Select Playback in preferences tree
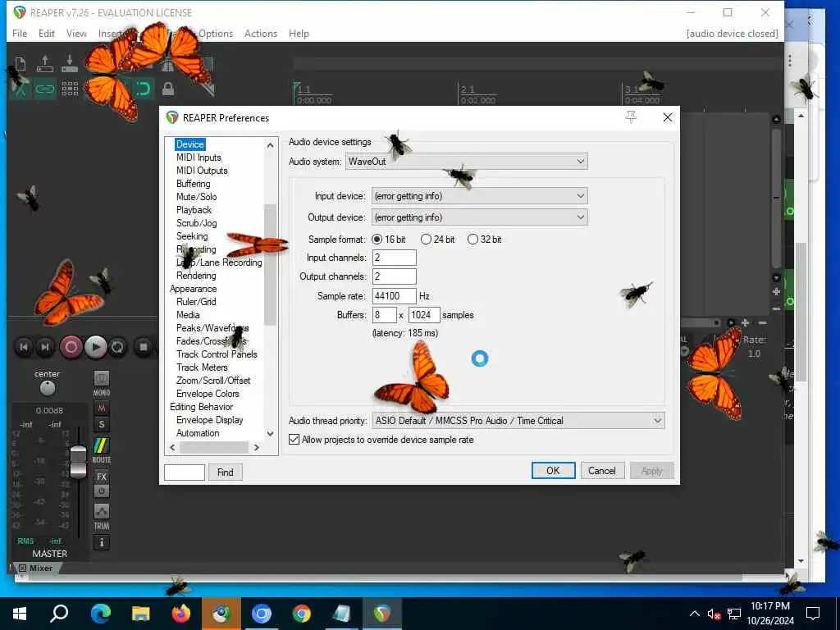840x630 pixels. coord(194,210)
